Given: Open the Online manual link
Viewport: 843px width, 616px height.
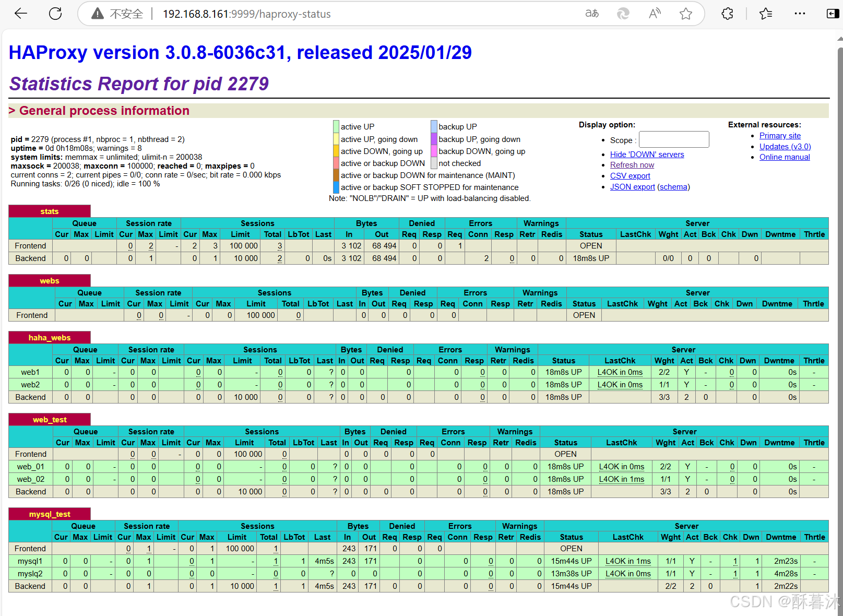Looking at the screenshot, I should (x=785, y=157).
